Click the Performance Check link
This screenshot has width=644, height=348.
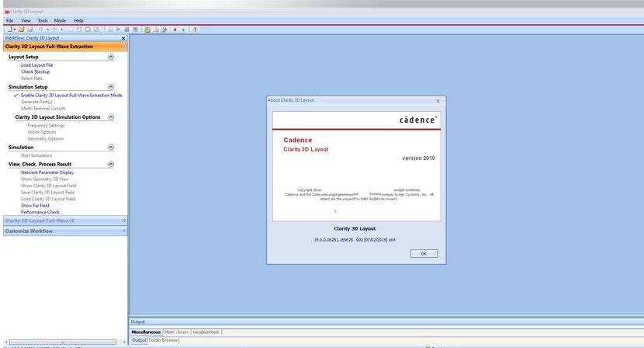coord(40,212)
